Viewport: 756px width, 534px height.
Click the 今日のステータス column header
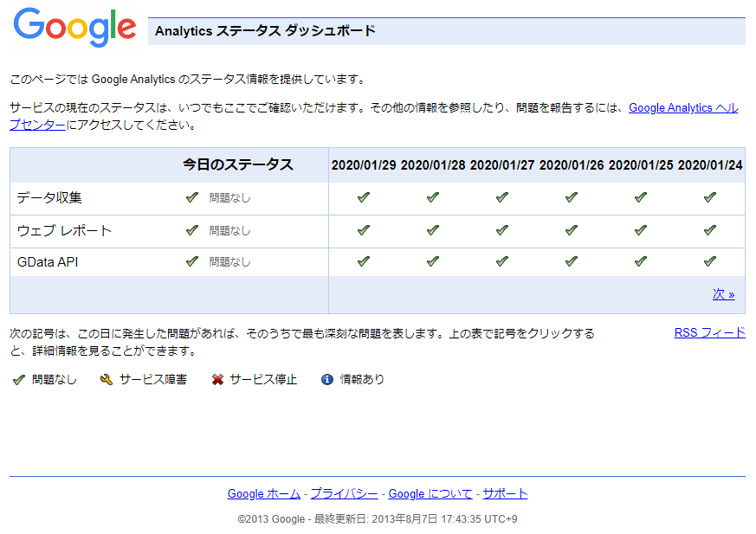click(x=237, y=164)
